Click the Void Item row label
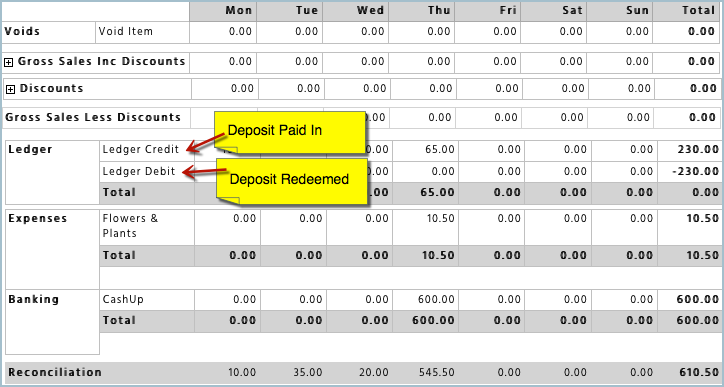 coord(125,32)
